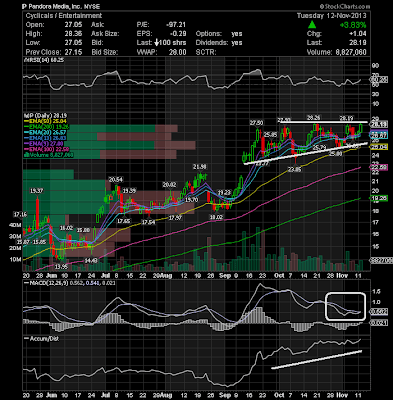
Task: Click the 13.95 low price label
Action: [61, 266]
